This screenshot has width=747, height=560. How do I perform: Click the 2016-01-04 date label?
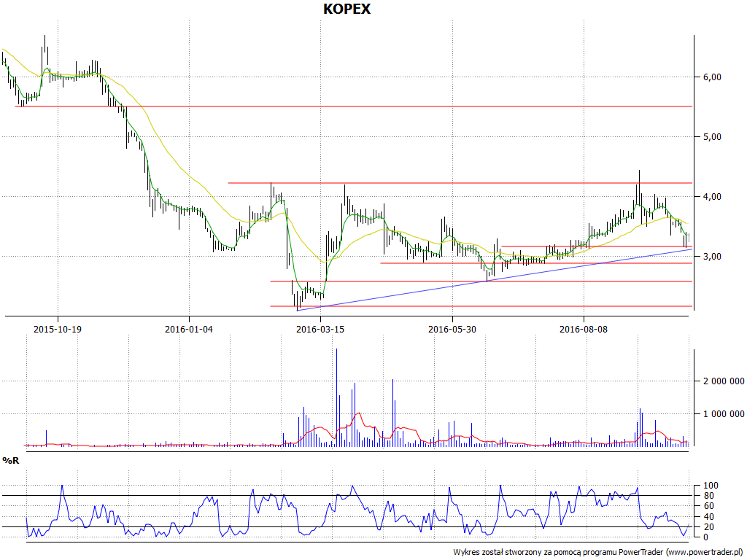(x=189, y=329)
